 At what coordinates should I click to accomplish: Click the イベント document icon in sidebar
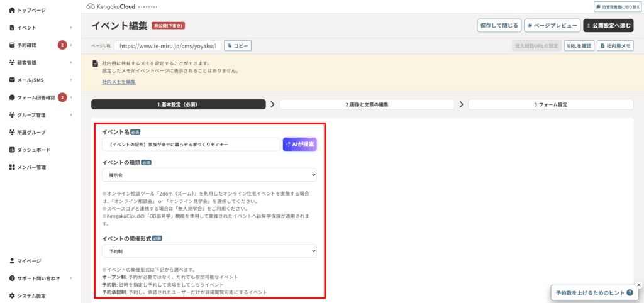click(x=12, y=28)
